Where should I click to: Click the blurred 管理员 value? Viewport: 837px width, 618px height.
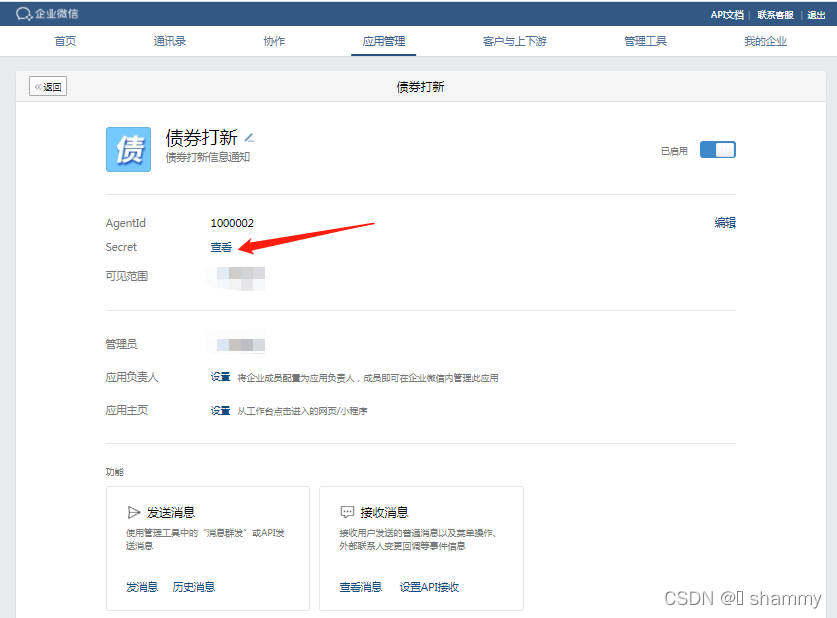click(238, 344)
